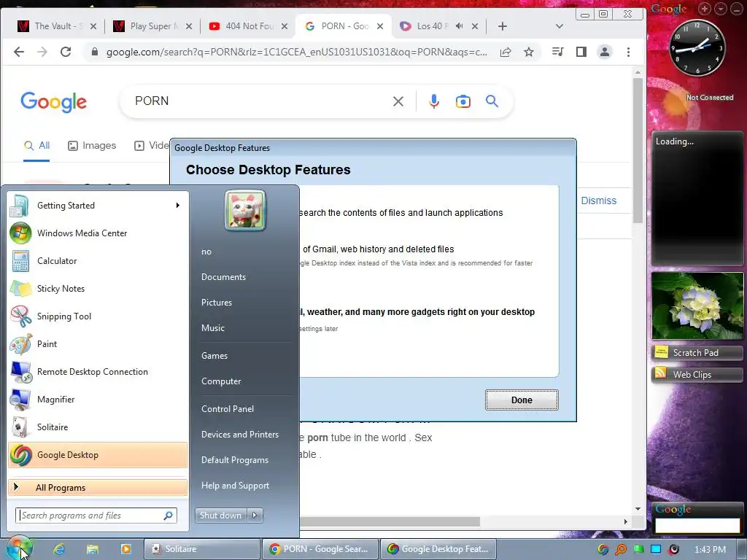The image size is (747, 560).
Task: Open the media player taskbar icon
Action: (x=125, y=549)
